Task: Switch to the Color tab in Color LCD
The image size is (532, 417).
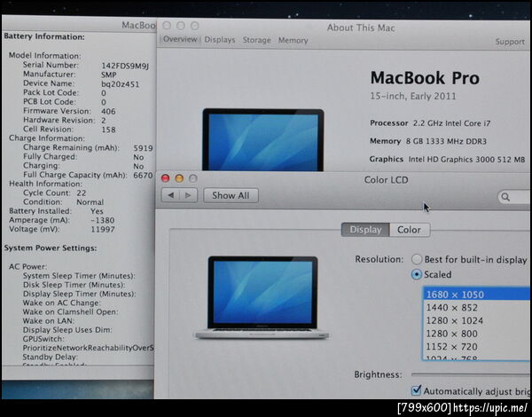Action: tap(410, 230)
